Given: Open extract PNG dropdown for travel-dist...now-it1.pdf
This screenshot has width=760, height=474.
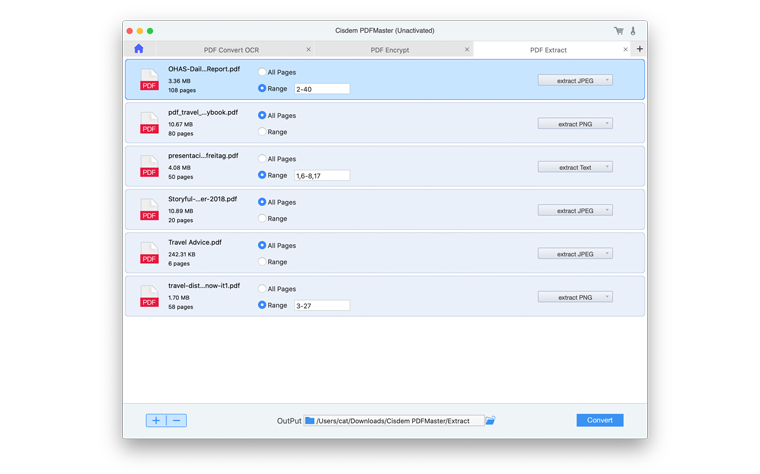Looking at the screenshot, I should [x=575, y=297].
